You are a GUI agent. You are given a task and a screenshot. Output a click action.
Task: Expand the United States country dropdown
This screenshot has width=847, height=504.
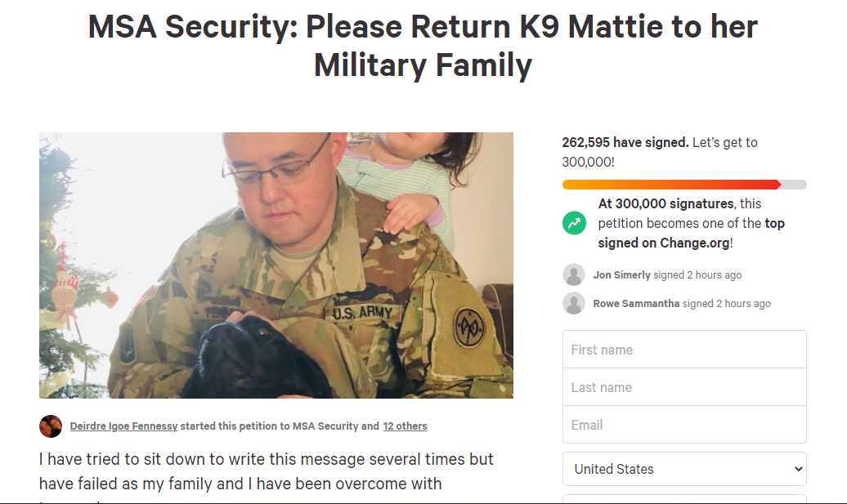[684, 469]
